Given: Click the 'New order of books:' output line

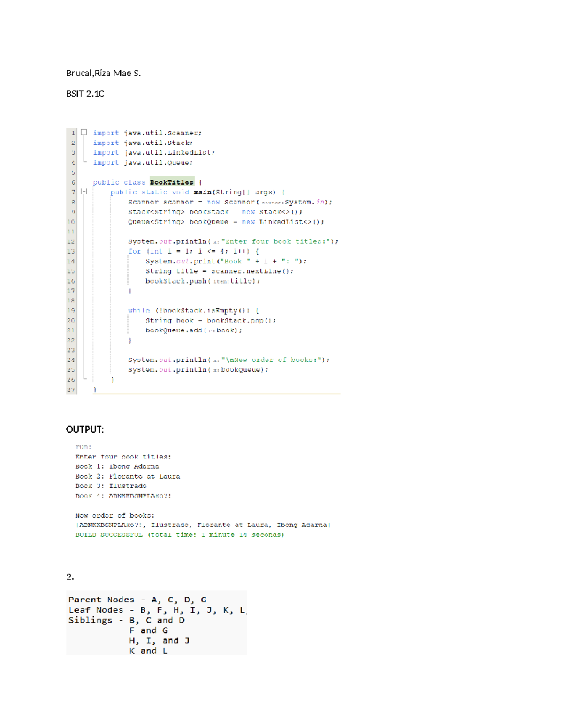Looking at the screenshot, I should click(114, 515).
